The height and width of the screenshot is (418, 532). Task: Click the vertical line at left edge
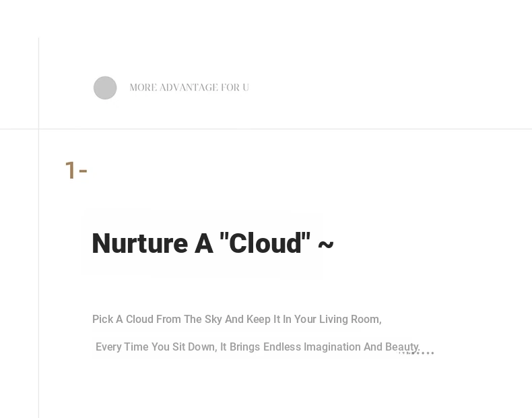pyautogui.click(x=39, y=270)
